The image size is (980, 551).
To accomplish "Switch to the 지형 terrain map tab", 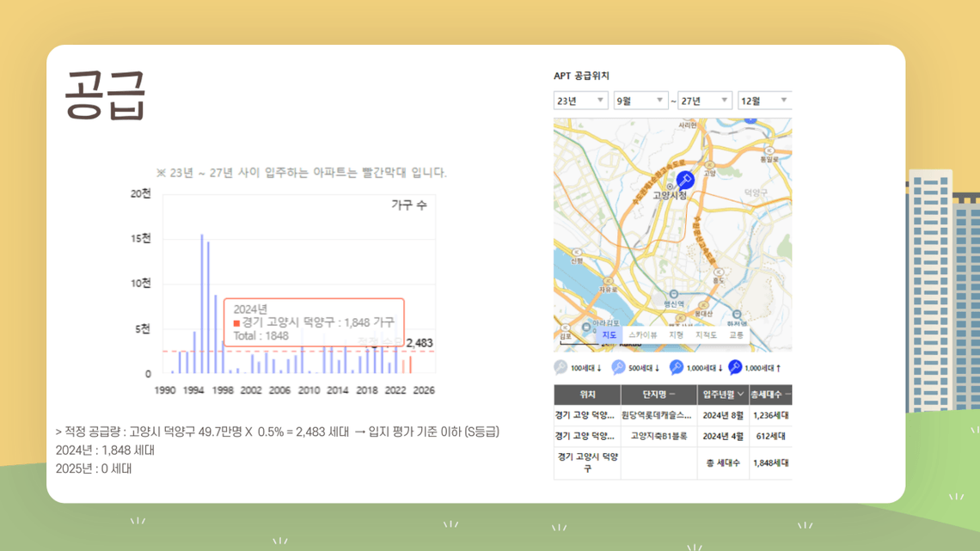I will [x=677, y=335].
